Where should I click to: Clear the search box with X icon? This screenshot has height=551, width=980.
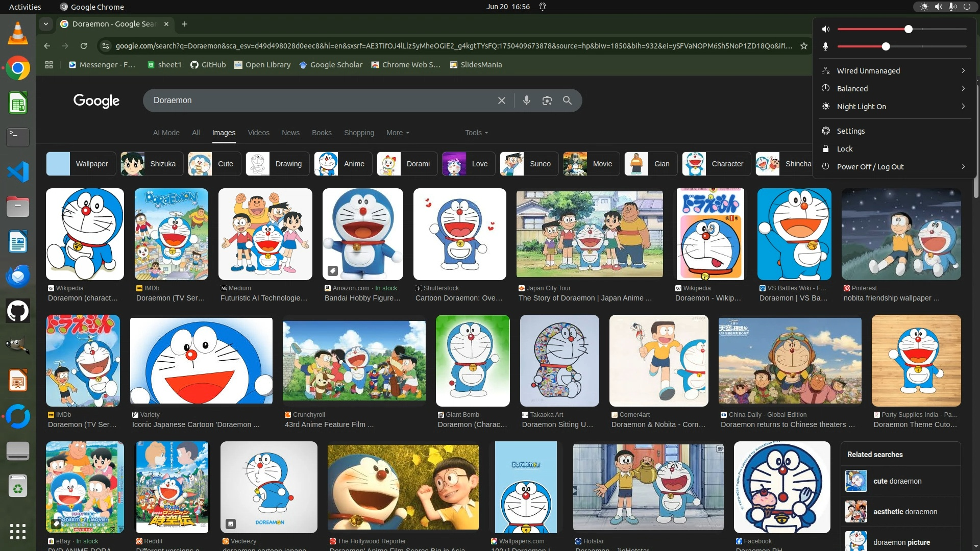tap(501, 101)
